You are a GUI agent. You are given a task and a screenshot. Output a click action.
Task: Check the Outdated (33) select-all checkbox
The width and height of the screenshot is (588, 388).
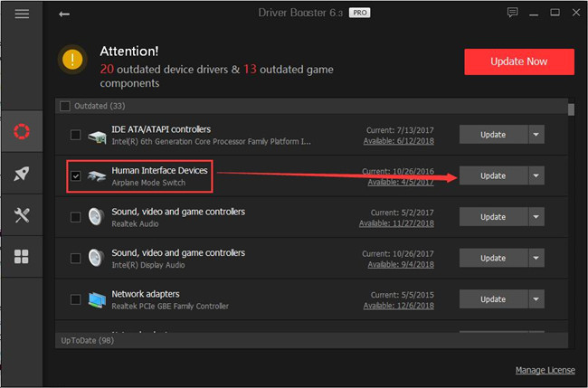pyautogui.click(x=65, y=107)
